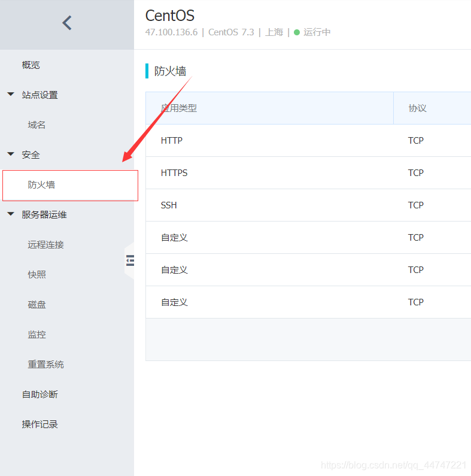Collapse the 安全 section arrow
The image size is (471, 476).
click(x=11, y=154)
